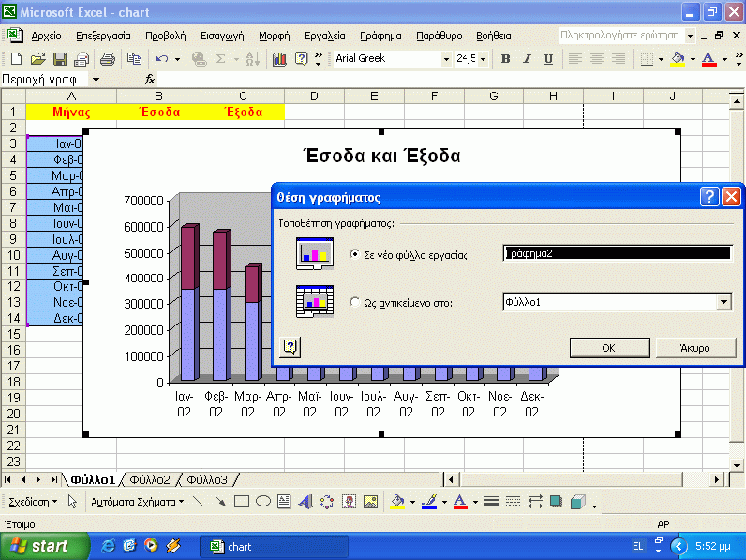This screenshot has height=560, width=746.
Task: Click the dialog help icon at bottom left
Action: 289,347
